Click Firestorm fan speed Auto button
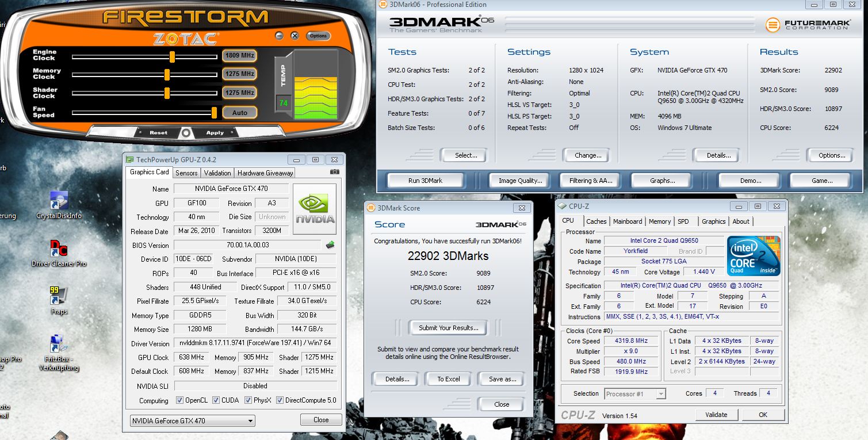This screenshot has height=440, width=868. pyautogui.click(x=239, y=113)
